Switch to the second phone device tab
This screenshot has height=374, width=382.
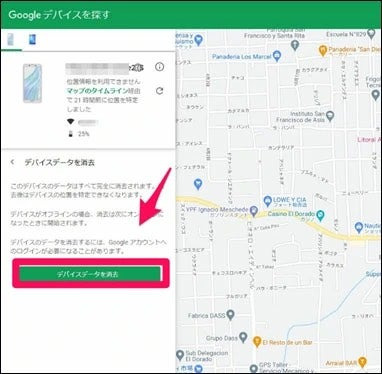[32, 40]
